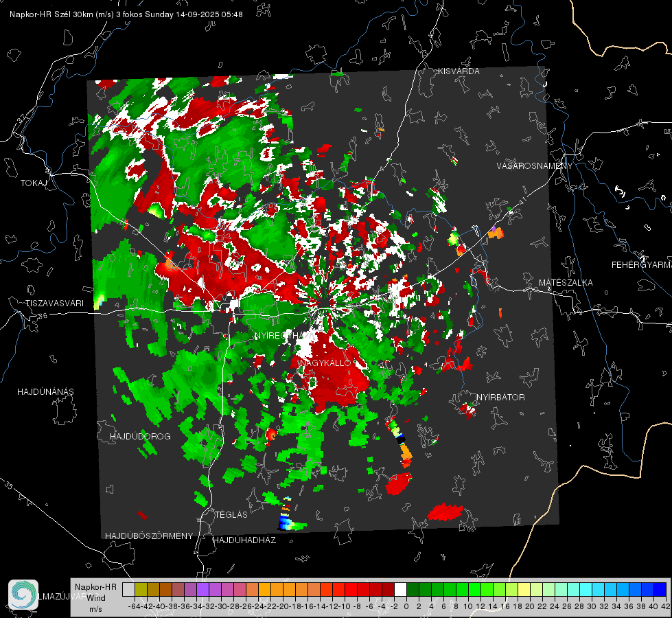This screenshot has height=618, width=672.
Task: Click the TISZAVASVÁRI city label
Action: tap(54, 304)
